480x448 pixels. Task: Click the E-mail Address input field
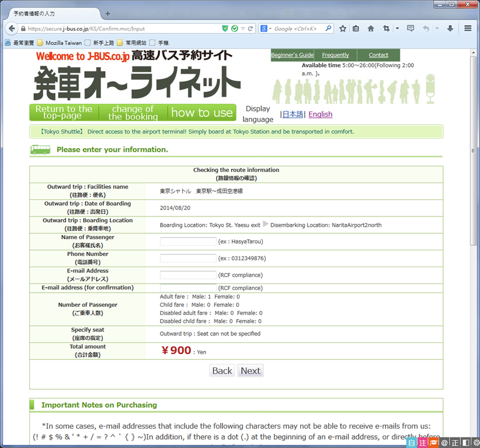point(188,275)
